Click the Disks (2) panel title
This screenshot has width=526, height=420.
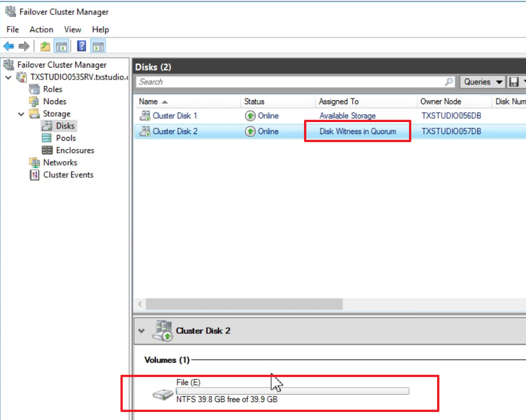(x=153, y=67)
